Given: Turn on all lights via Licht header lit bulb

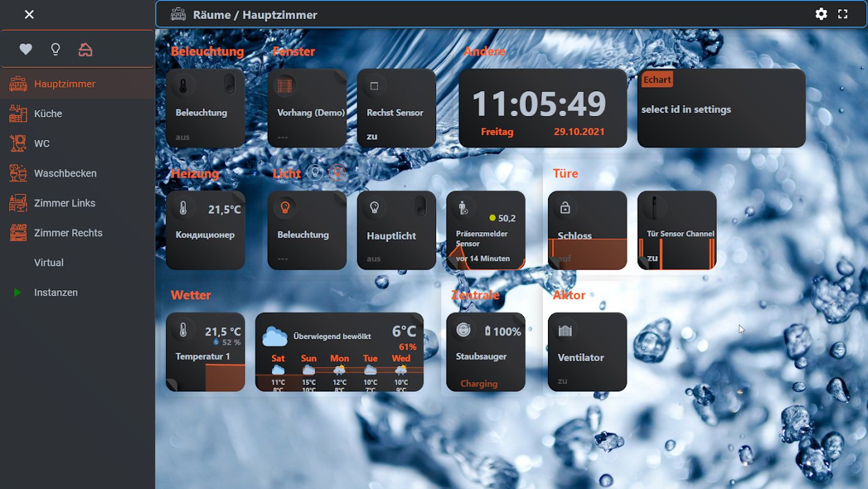Looking at the screenshot, I should point(337,173).
